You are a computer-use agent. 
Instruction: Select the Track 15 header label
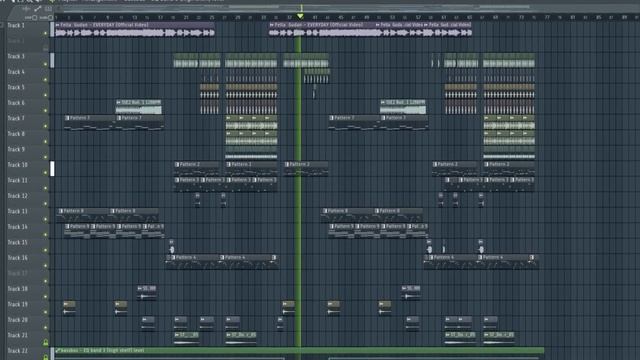(x=18, y=242)
